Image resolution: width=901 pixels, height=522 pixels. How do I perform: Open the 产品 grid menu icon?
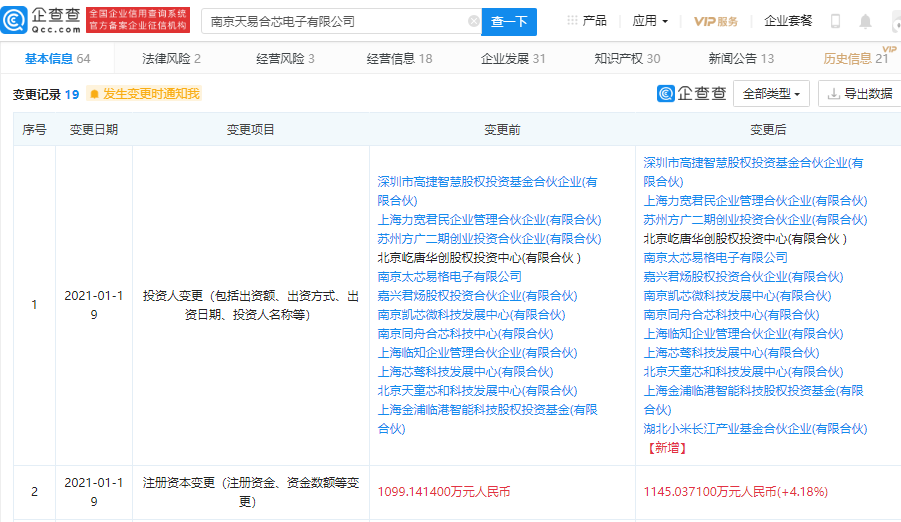[x=572, y=21]
